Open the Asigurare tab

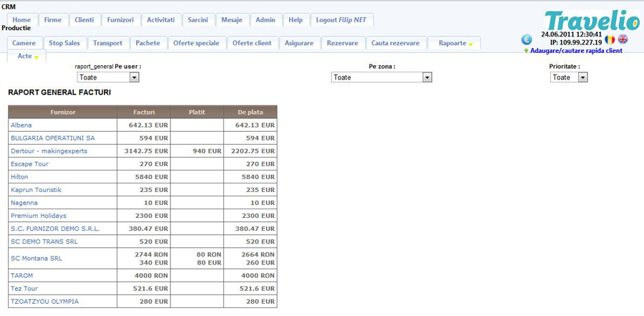pos(299,43)
